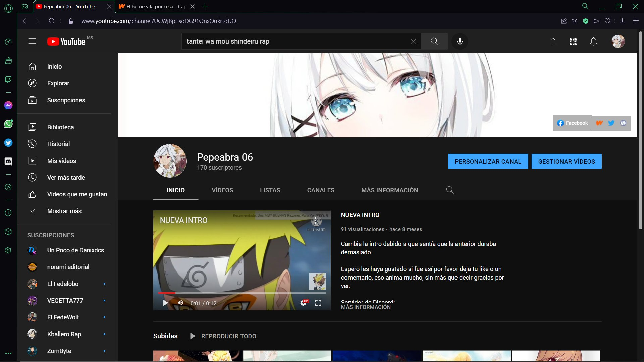Reload the page
644x362 pixels.
coord(52,21)
